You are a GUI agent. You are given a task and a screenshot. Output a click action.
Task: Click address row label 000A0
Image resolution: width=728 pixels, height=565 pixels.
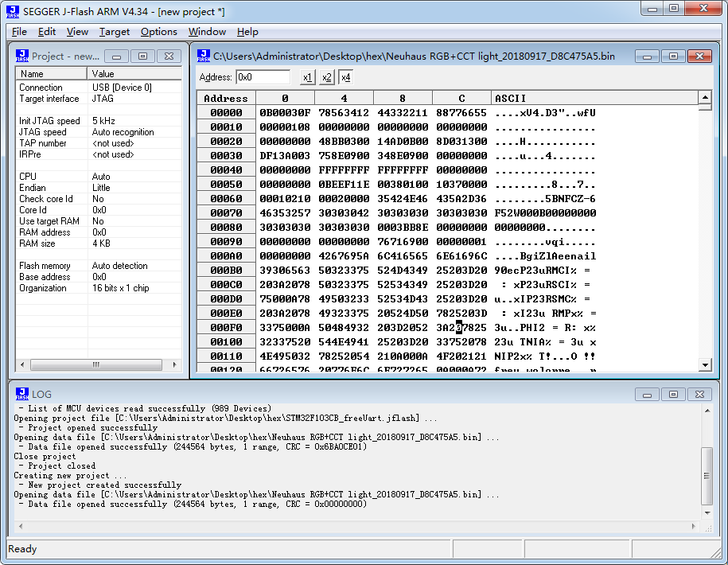[226, 255]
